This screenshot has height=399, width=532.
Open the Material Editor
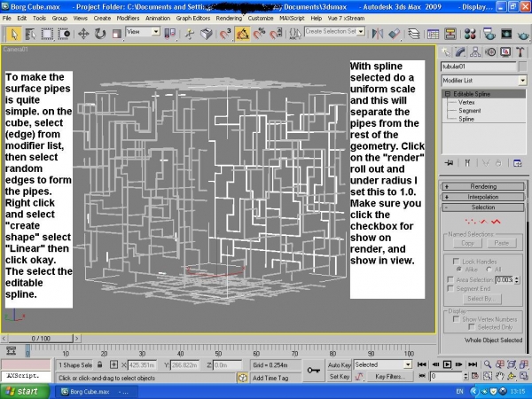click(x=470, y=34)
